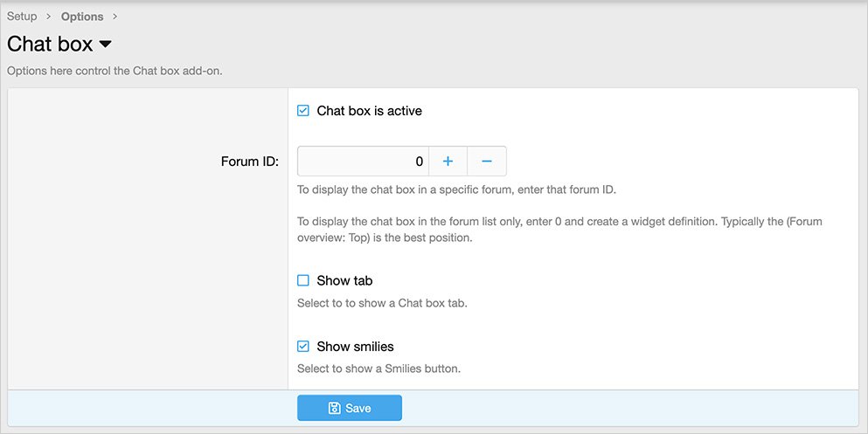
Task: Open the Options breadcrumb link
Action: point(82,17)
